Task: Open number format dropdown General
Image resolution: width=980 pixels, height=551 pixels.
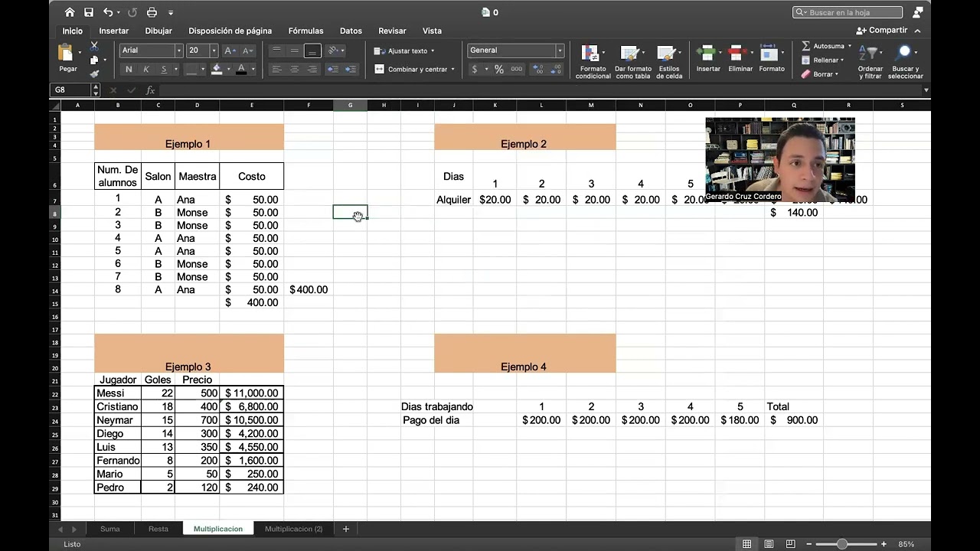Action: click(x=560, y=51)
